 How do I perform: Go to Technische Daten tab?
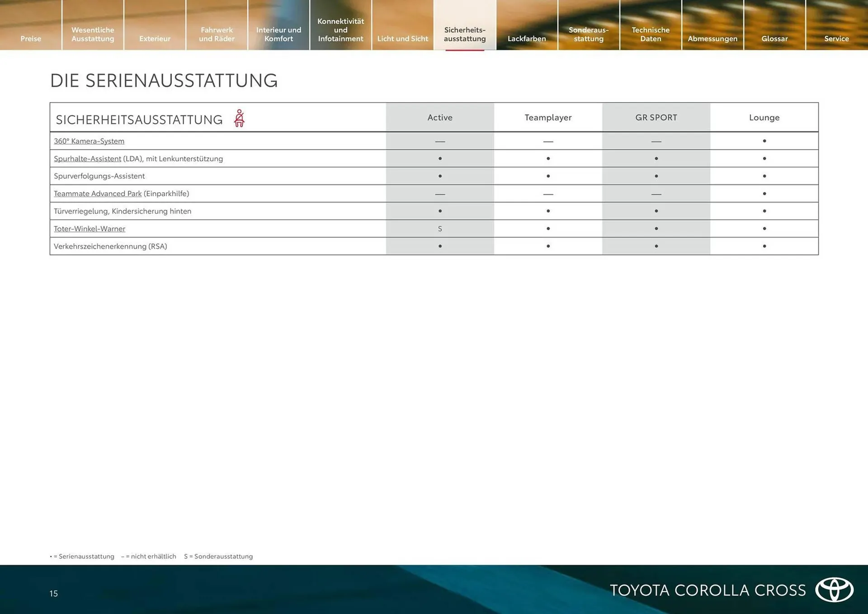651,34
